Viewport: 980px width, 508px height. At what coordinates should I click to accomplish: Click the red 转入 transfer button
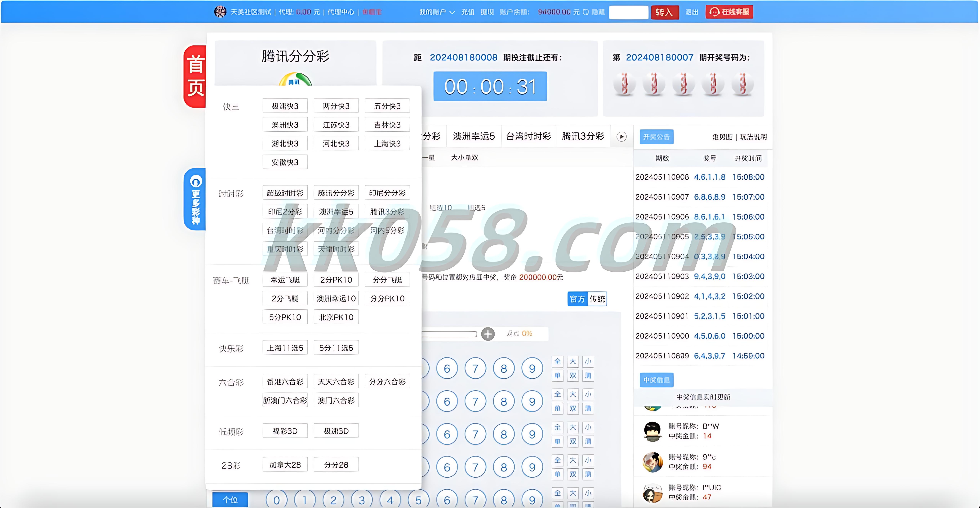(665, 12)
